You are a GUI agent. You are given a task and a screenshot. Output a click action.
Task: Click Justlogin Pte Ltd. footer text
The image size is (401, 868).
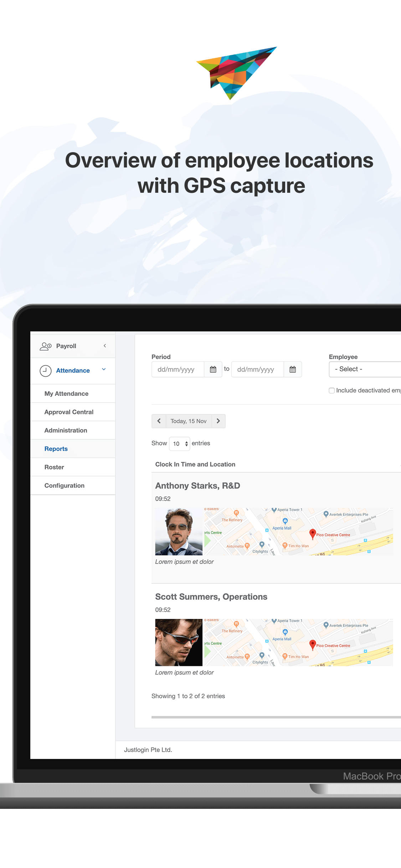[x=148, y=750]
